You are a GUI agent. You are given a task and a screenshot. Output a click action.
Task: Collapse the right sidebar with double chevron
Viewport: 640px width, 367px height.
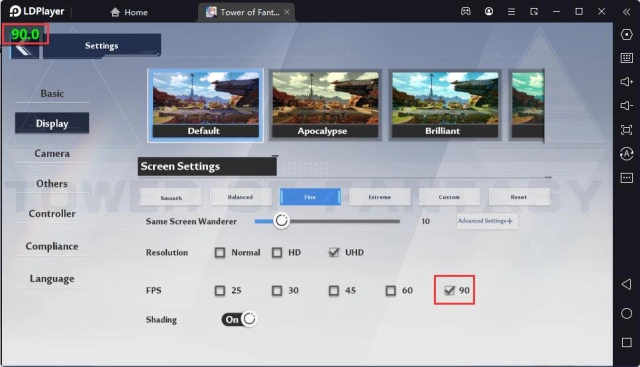click(x=627, y=12)
